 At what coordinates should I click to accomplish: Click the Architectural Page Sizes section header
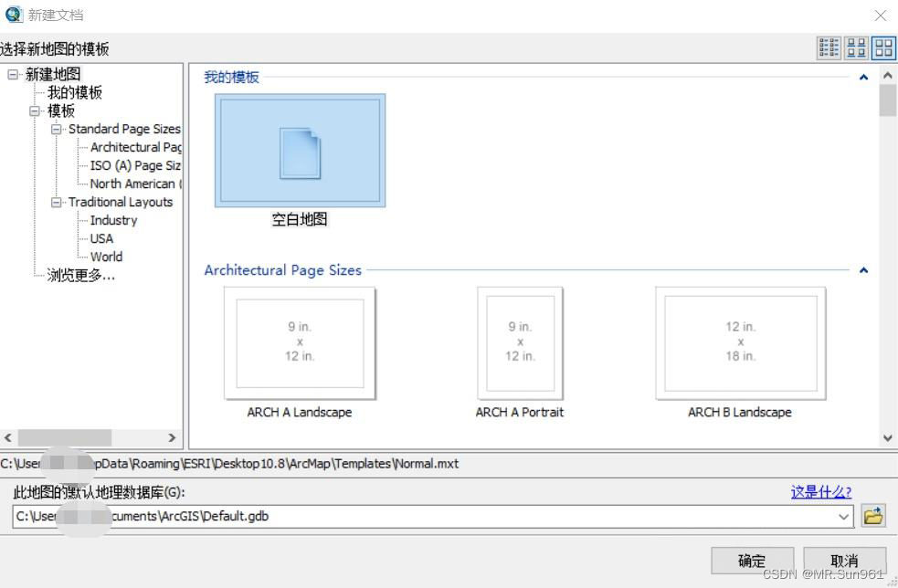[283, 270]
